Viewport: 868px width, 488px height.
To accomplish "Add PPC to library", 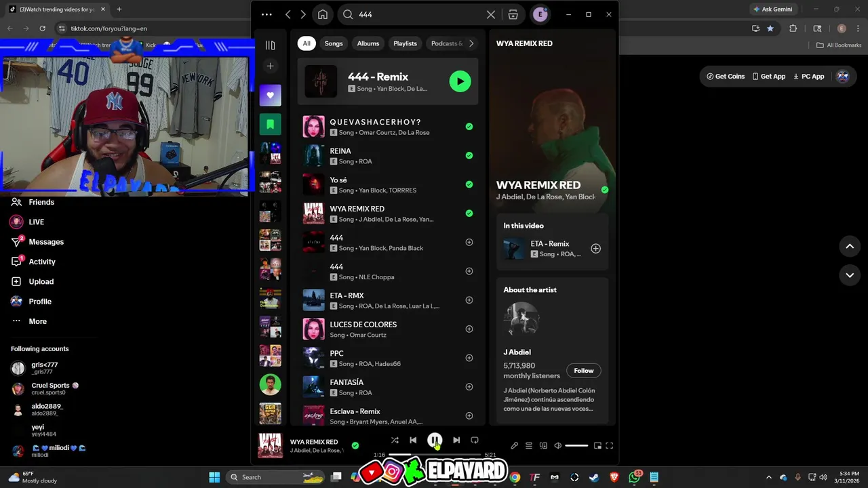I will point(469,358).
